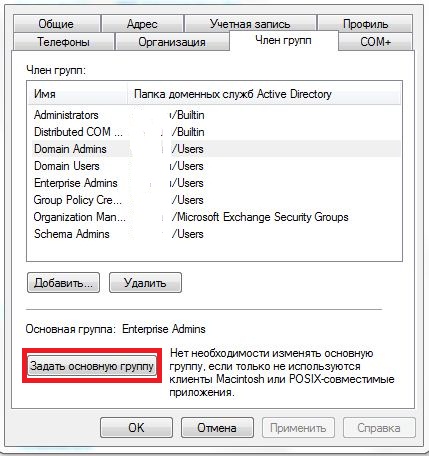Open the Адрес tab
Image resolution: width=429 pixels, height=456 pixels.
tap(142, 24)
